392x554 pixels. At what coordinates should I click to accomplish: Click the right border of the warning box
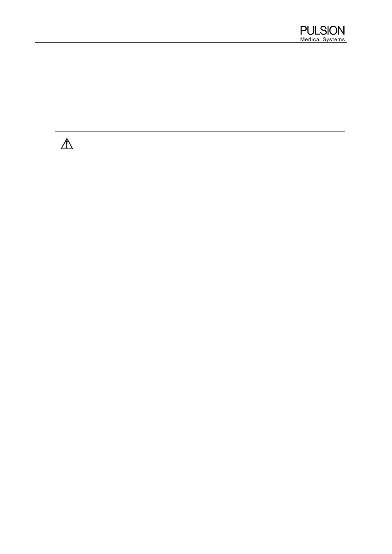tap(345, 151)
